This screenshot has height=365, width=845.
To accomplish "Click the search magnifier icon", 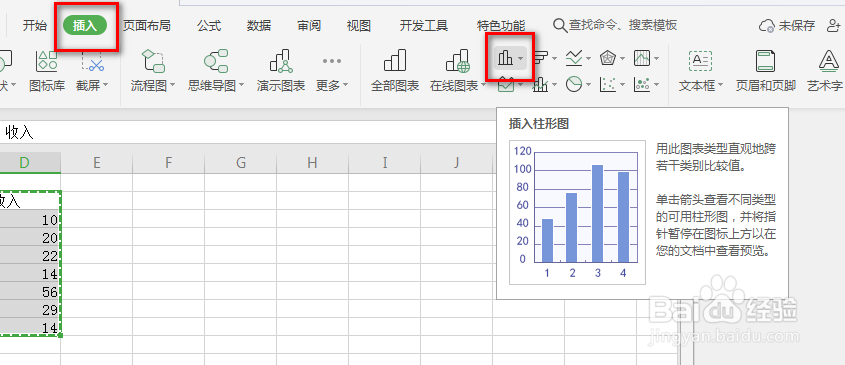I will coord(560,25).
